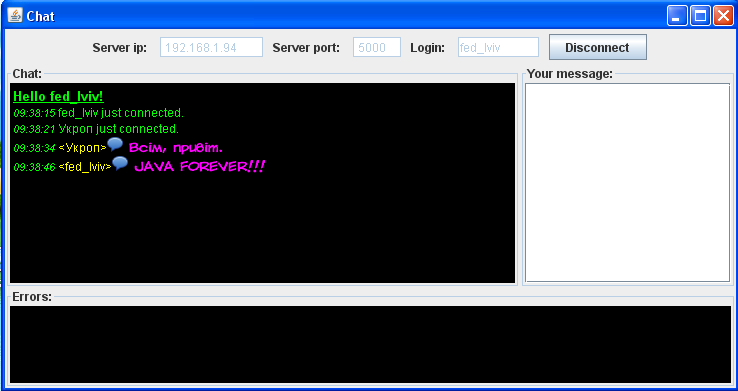The height and width of the screenshot is (391, 738).
Task: Click the speech bubble icon next to <Укроп>
Action: coord(115,144)
